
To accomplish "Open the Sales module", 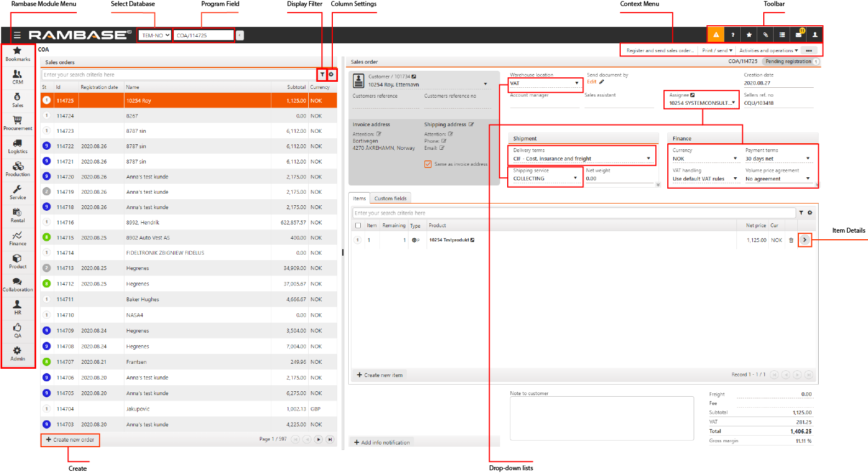I will pos(18,100).
